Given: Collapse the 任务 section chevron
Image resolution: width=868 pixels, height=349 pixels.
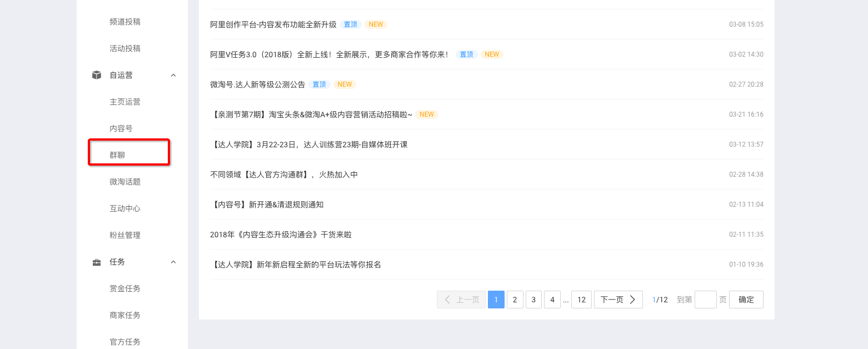Looking at the screenshot, I should pyautogui.click(x=173, y=262).
